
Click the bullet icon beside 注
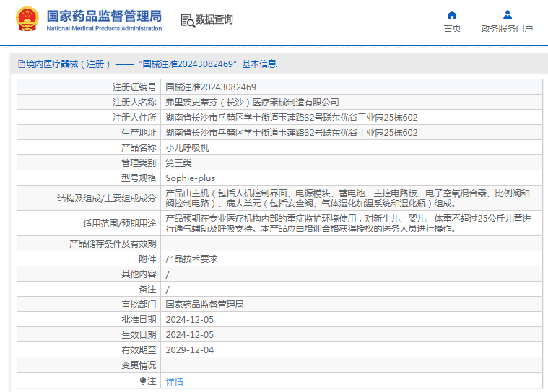(x=143, y=380)
